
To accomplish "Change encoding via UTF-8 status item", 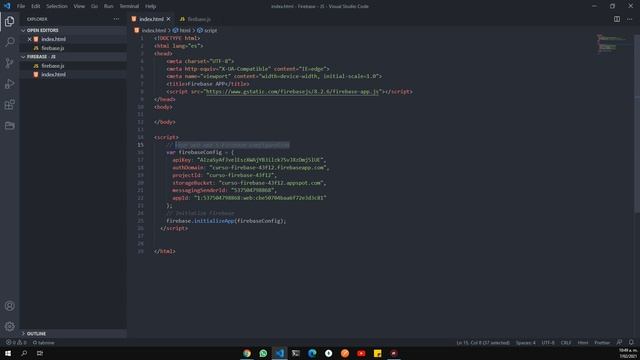I will (548, 342).
